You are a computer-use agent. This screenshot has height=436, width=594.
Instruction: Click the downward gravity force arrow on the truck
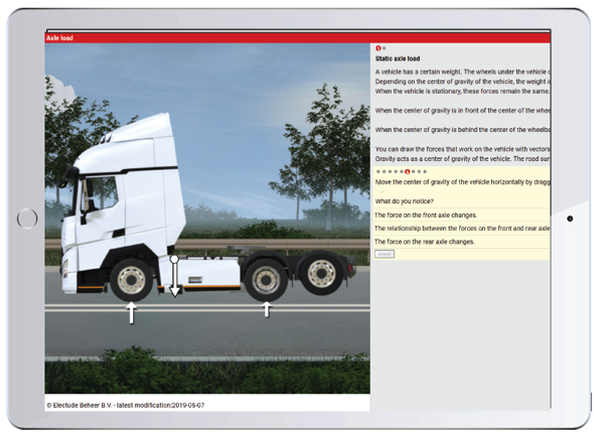(174, 279)
